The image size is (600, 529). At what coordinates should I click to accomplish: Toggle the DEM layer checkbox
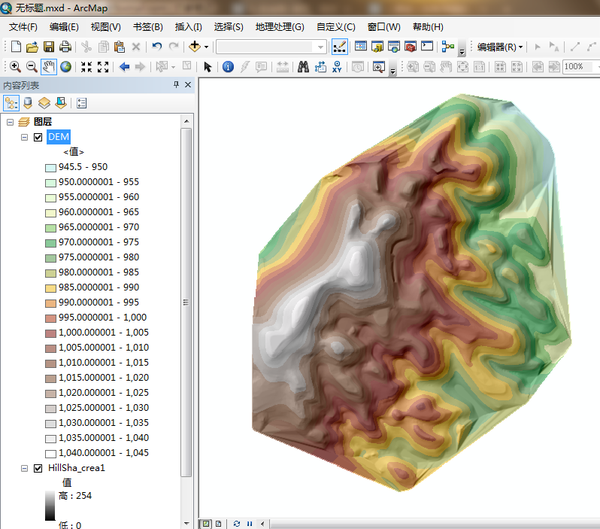pyautogui.click(x=38, y=137)
